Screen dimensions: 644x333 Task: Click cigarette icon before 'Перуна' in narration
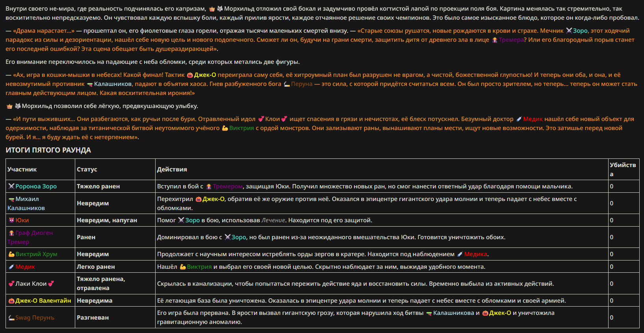coord(287,84)
